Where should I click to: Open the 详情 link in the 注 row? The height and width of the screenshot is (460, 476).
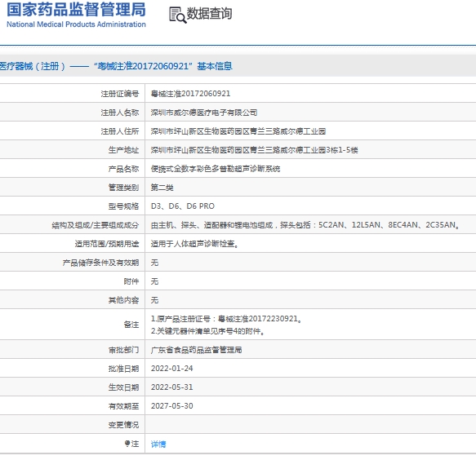(x=158, y=444)
